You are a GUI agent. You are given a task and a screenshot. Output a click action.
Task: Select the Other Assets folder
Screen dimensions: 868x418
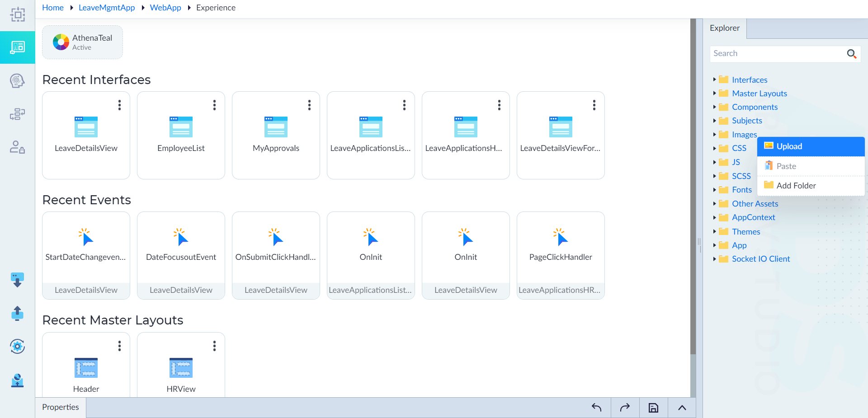tap(755, 204)
